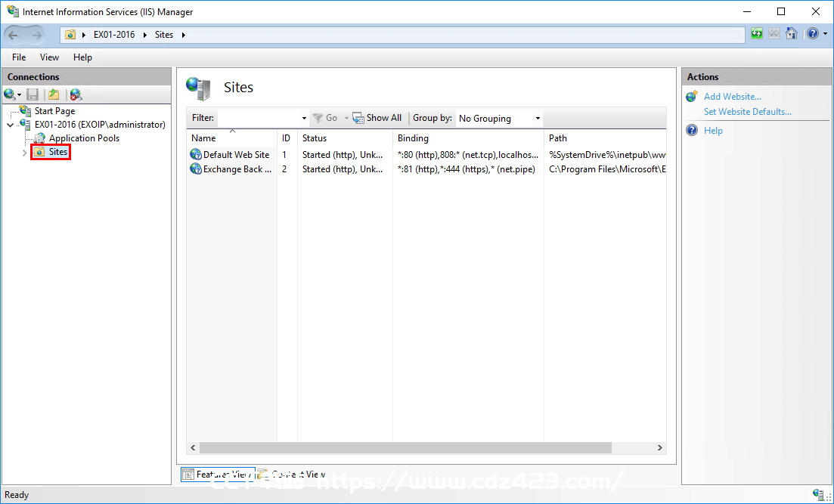
Task: Open the Help icon dropdown arrow in navigation bar
Action: 826,34
